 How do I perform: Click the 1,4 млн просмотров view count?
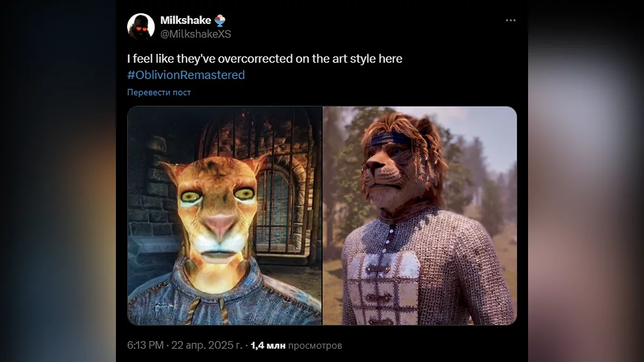click(x=296, y=345)
